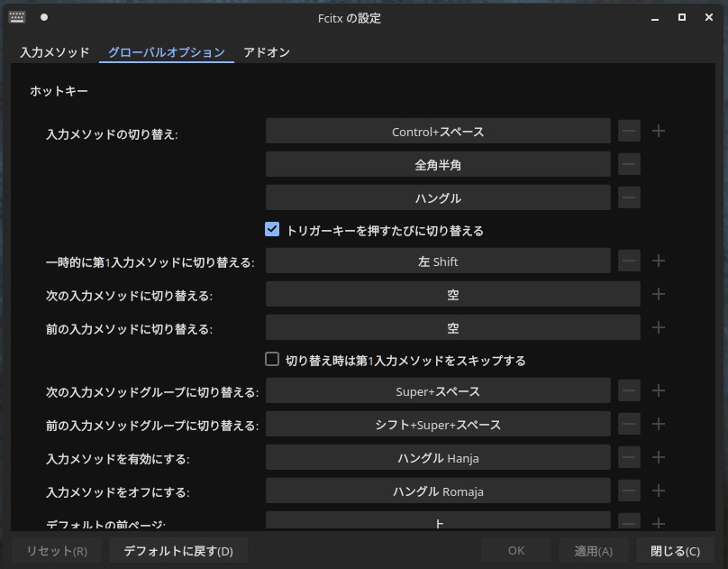Edit the Control+スペース hotkey field

[x=438, y=131]
